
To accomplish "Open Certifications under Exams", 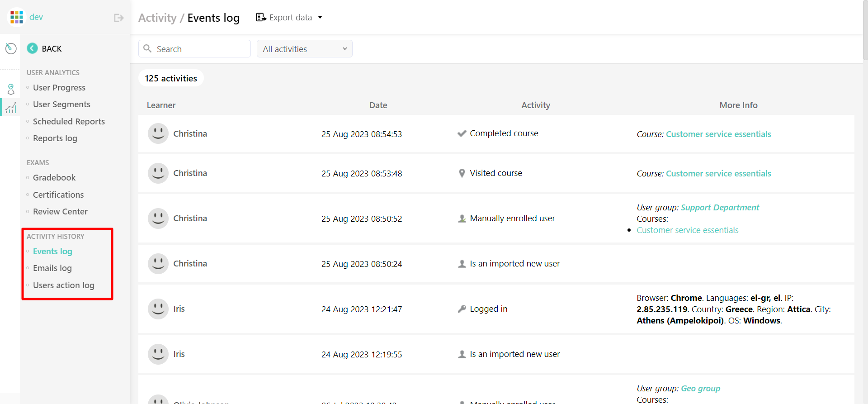I will pyautogui.click(x=58, y=195).
